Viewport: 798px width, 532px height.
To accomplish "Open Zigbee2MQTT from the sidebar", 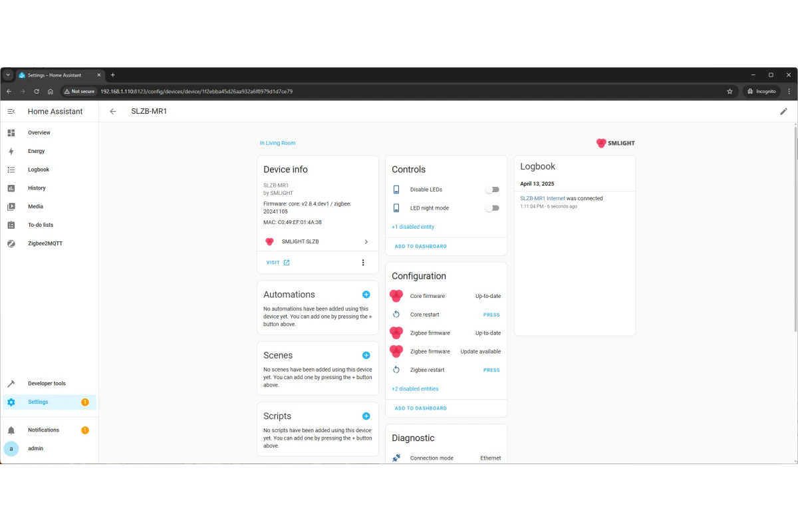I will (x=45, y=243).
